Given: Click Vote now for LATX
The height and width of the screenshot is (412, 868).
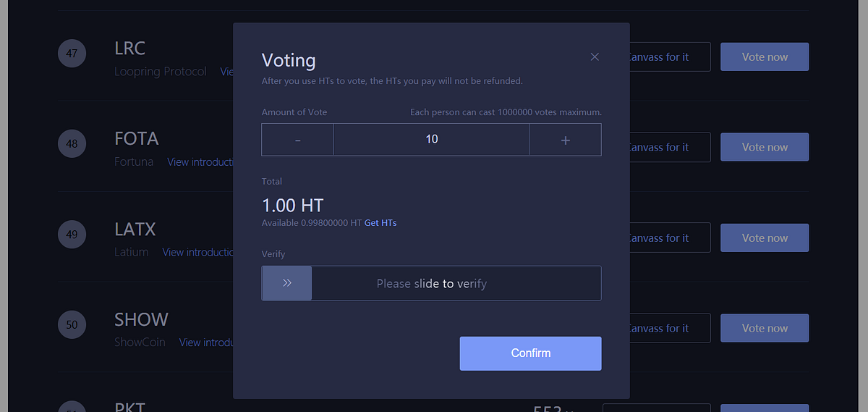Looking at the screenshot, I should click(765, 237).
